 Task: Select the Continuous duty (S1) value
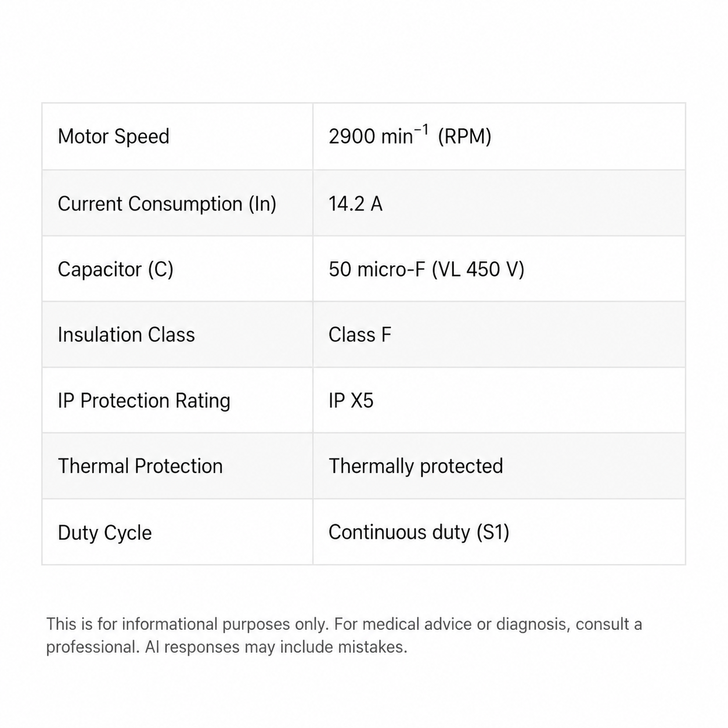[x=419, y=532]
